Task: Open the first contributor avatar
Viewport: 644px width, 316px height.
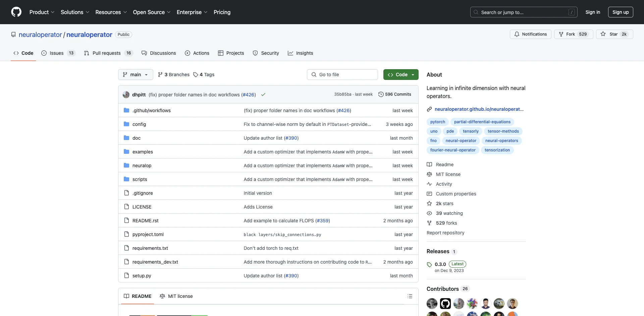Action: pyautogui.click(x=432, y=304)
